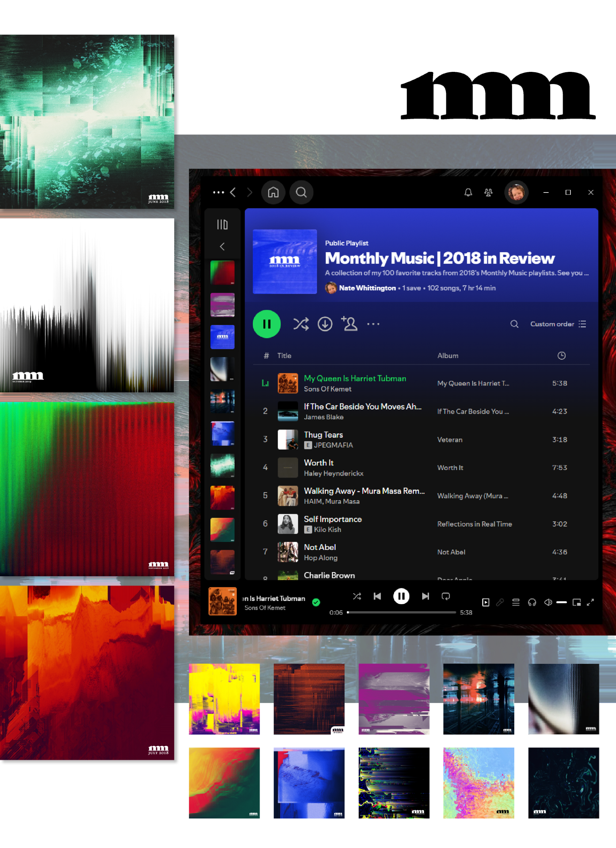616x848 pixels.
Task: Search within the playlist
Action: (514, 324)
